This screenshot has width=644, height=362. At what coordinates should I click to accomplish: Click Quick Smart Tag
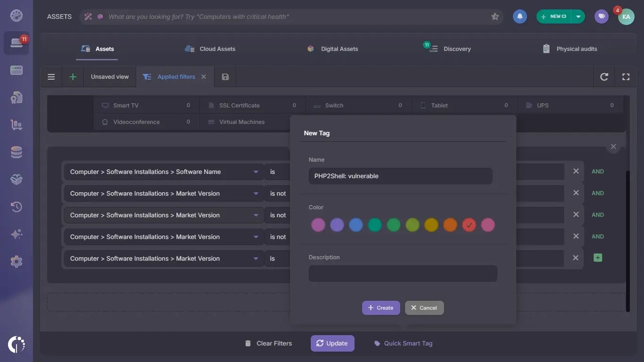coord(403,343)
